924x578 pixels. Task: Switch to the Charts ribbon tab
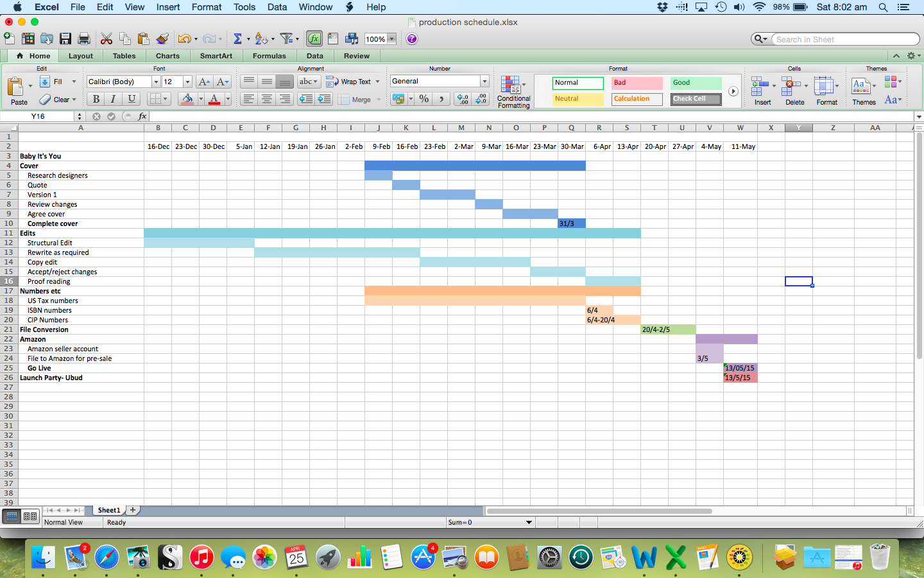coord(167,56)
